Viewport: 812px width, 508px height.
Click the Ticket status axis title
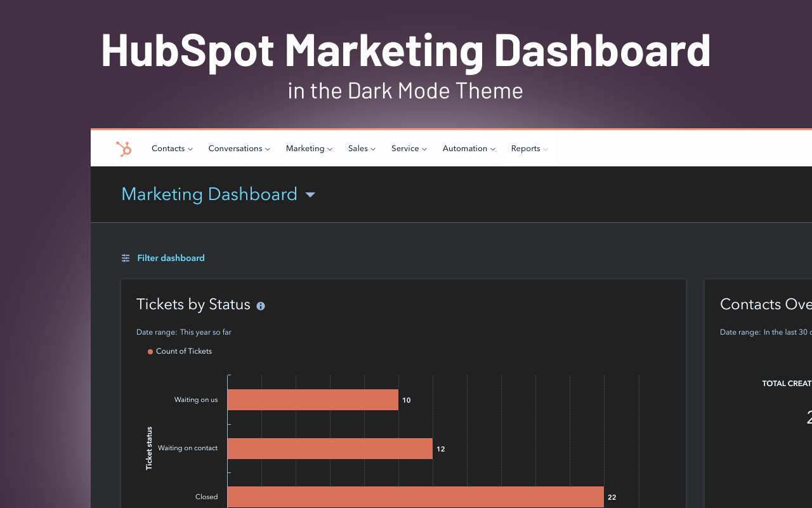coord(150,448)
